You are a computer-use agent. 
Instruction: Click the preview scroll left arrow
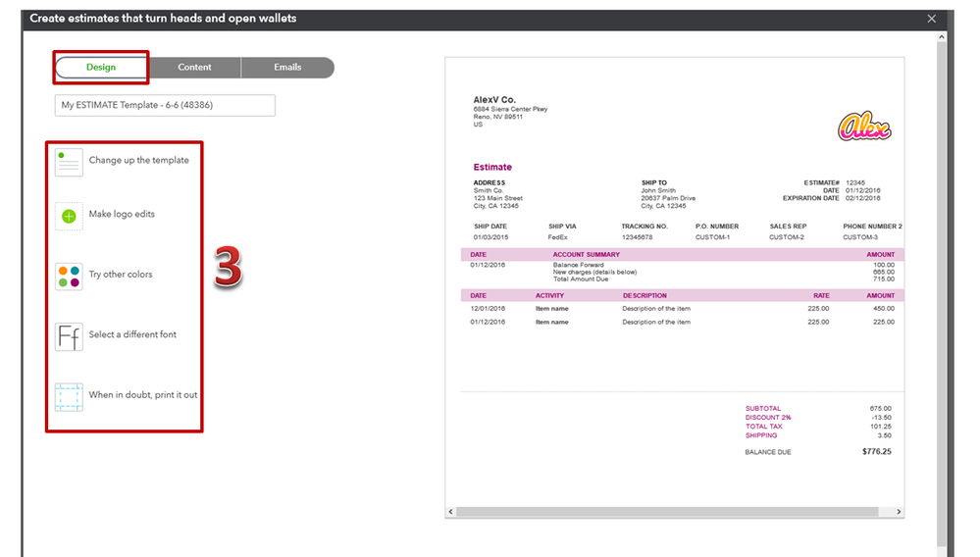[450, 512]
